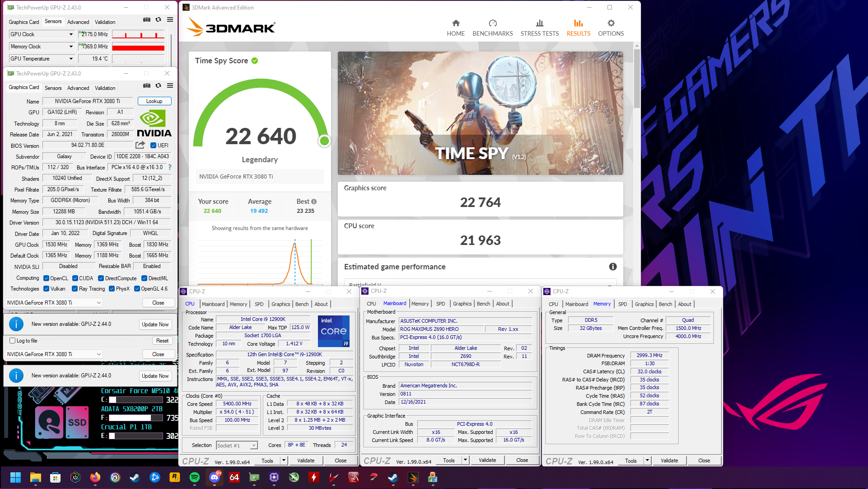
Task: Click the refresh icon in GPU-Z Sensors window
Action: pyautogui.click(x=159, y=20)
